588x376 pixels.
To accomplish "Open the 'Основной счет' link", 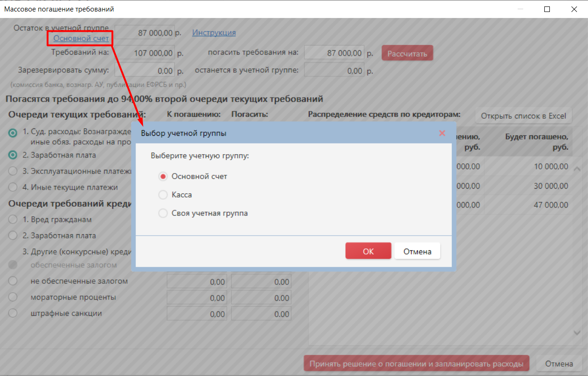I will (x=81, y=39).
